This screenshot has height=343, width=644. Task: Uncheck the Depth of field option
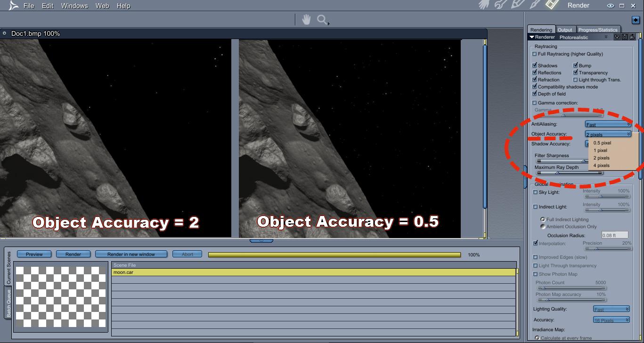(534, 94)
